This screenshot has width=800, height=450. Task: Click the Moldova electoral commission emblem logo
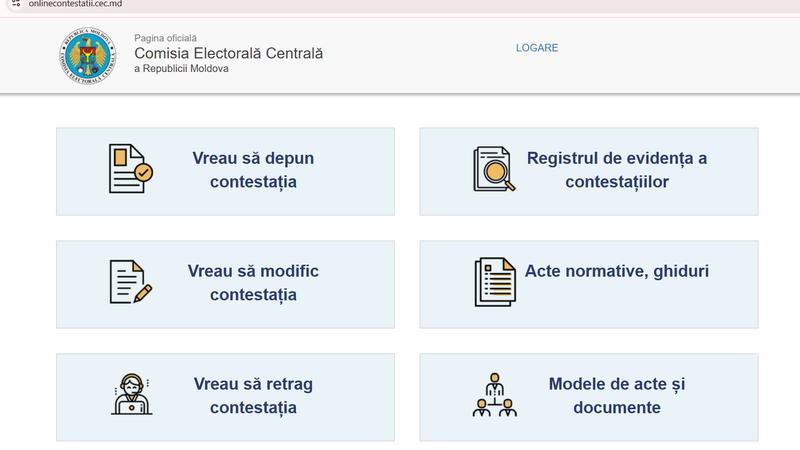(x=87, y=57)
